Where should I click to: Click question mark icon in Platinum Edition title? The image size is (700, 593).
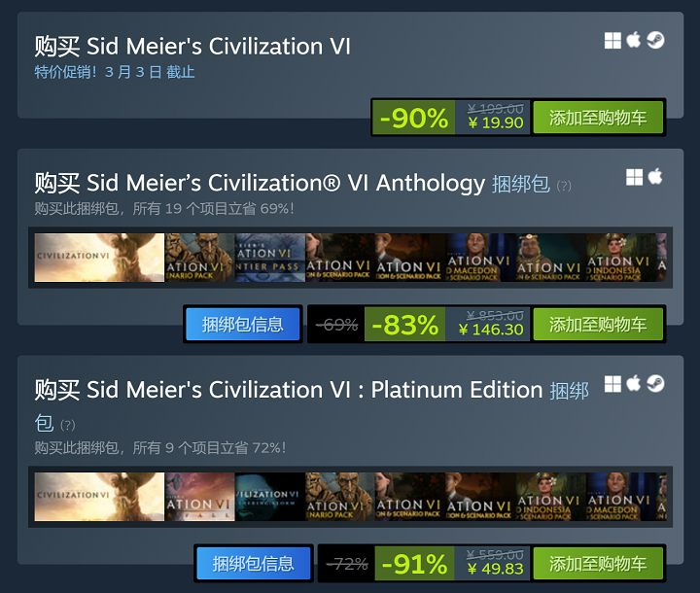click(67, 425)
